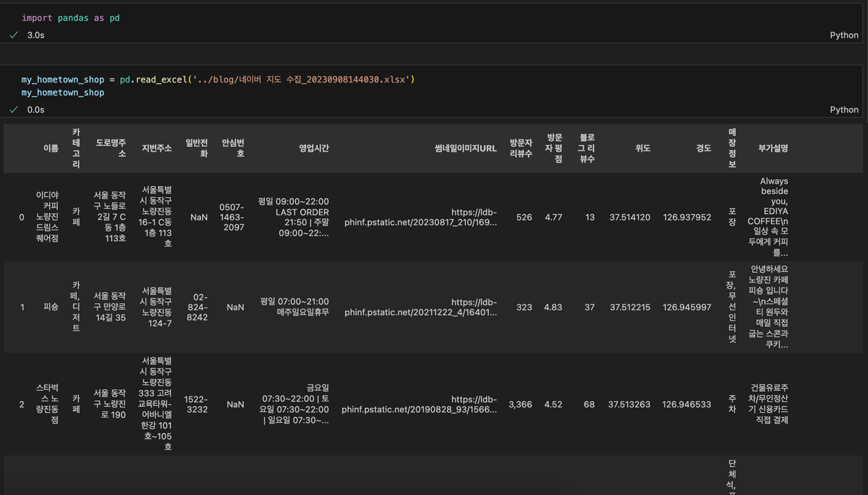Viewport: 868px width, 495px height.
Task: Click the phone number 1522-3232
Action: (x=197, y=405)
